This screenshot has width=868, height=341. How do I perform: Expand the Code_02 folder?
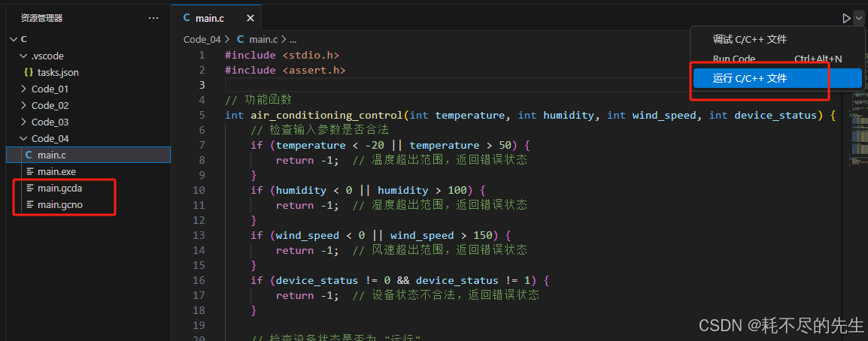(23, 106)
